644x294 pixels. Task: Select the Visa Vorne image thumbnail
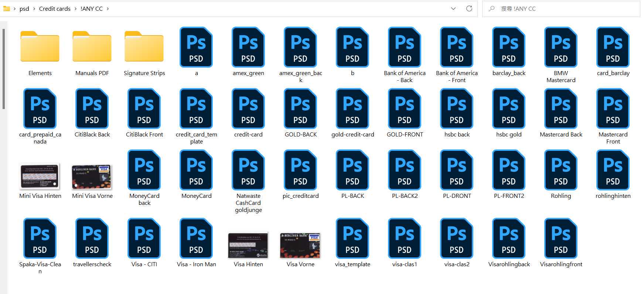(x=300, y=245)
